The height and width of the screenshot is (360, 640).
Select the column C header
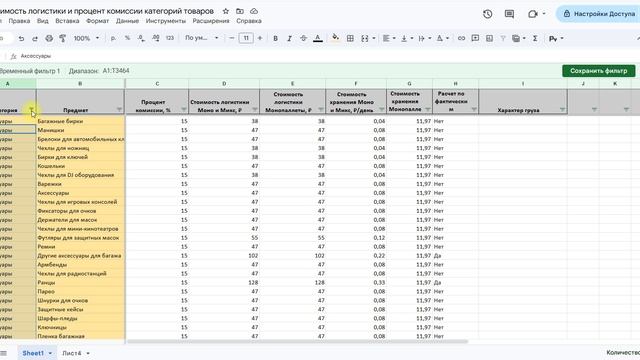pyautogui.click(x=157, y=84)
